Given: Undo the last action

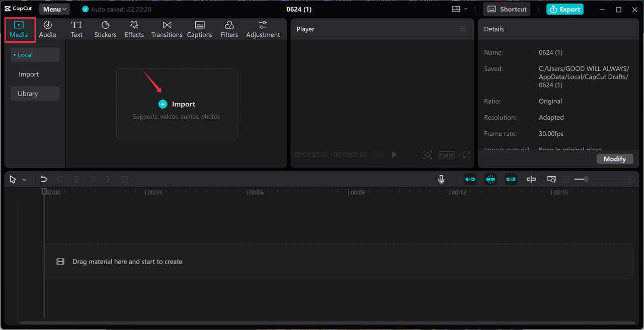Looking at the screenshot, I should pyautogui.click(x=44, y=179).
